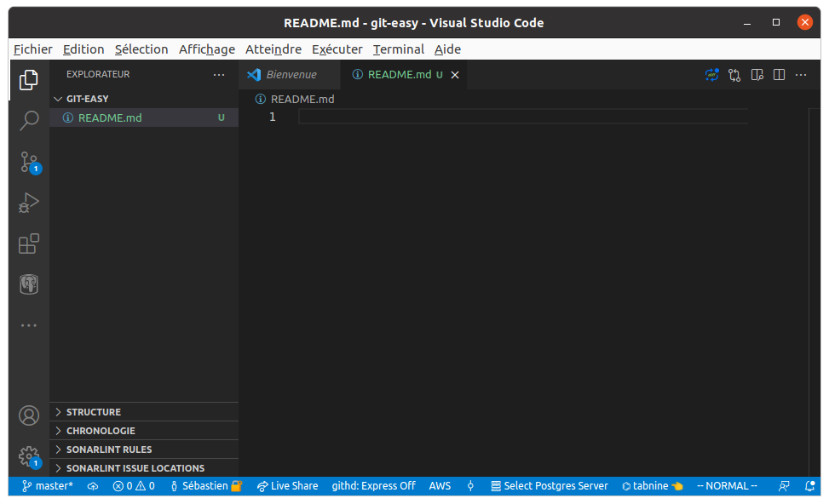Screen dimensions: 829x504
Task: Show additional views ellipsis in activity bar
Action: (x=29, y=325)
